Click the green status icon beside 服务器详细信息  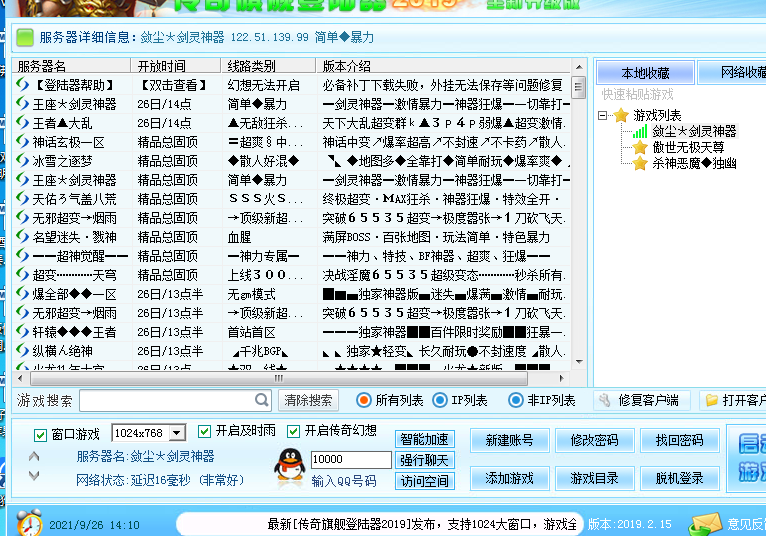click(24, 37)
